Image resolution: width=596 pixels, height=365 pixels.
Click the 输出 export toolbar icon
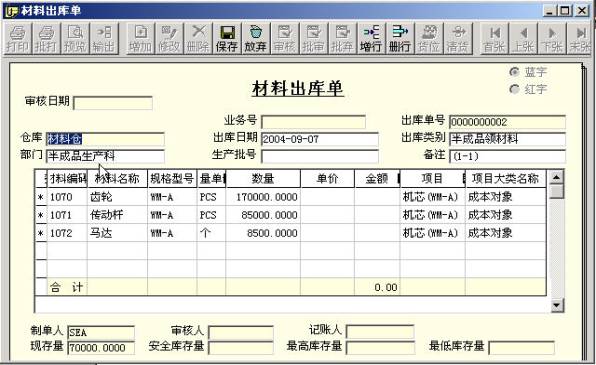click(103, 38)
